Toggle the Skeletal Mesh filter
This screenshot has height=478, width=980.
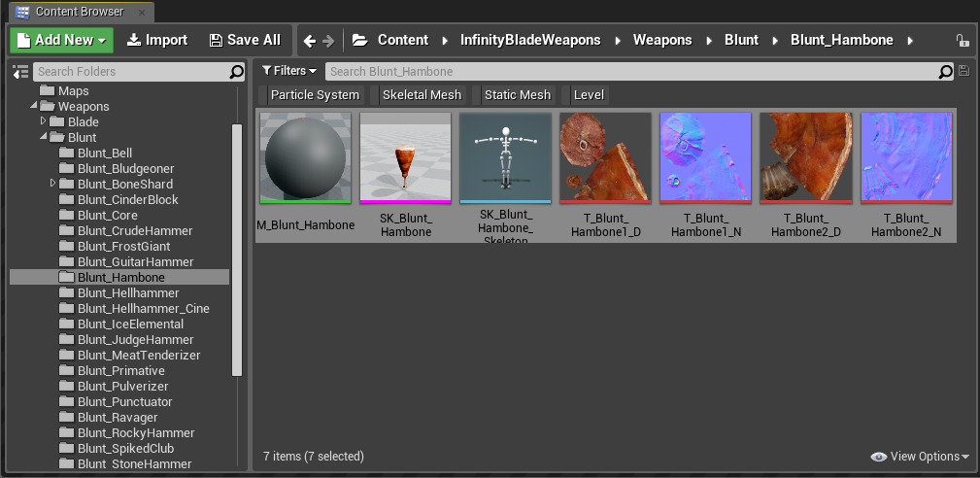(x=418, y=95)
